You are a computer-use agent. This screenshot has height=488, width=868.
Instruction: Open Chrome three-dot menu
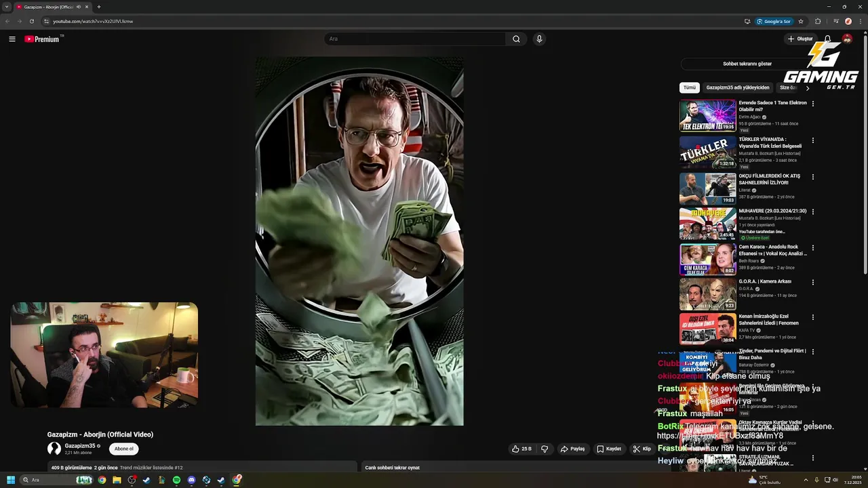click(860, 21)
